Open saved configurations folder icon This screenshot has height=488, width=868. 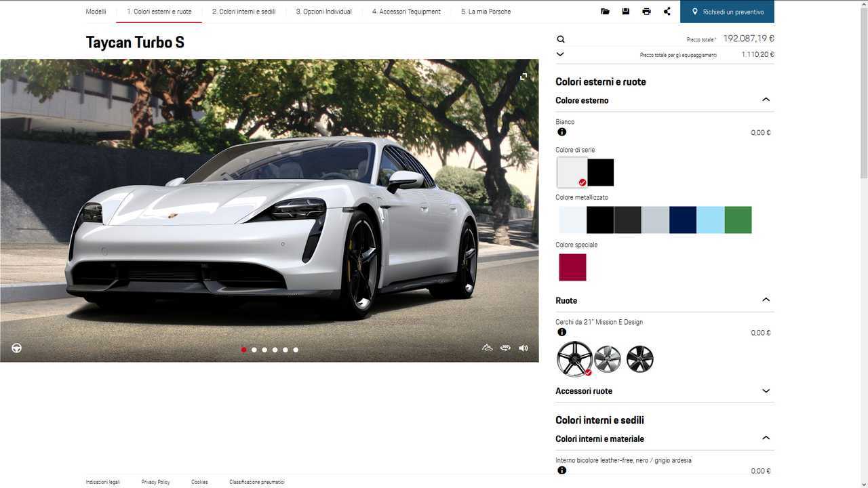[605, 12]
